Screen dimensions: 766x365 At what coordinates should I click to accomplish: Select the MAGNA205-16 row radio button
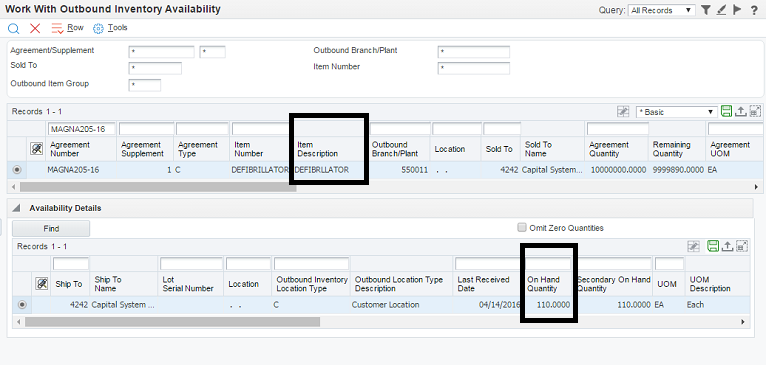[x=18, y=170]
